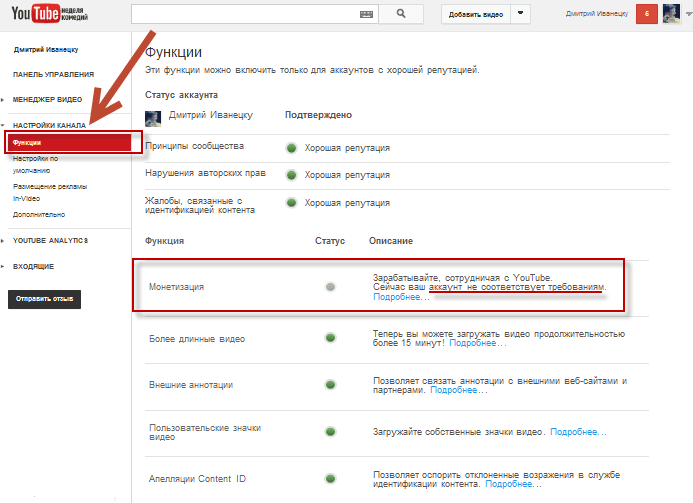The image size is (693, 503).
Task: Open the Дополнительно sidebar item
Action: [39, 214]
